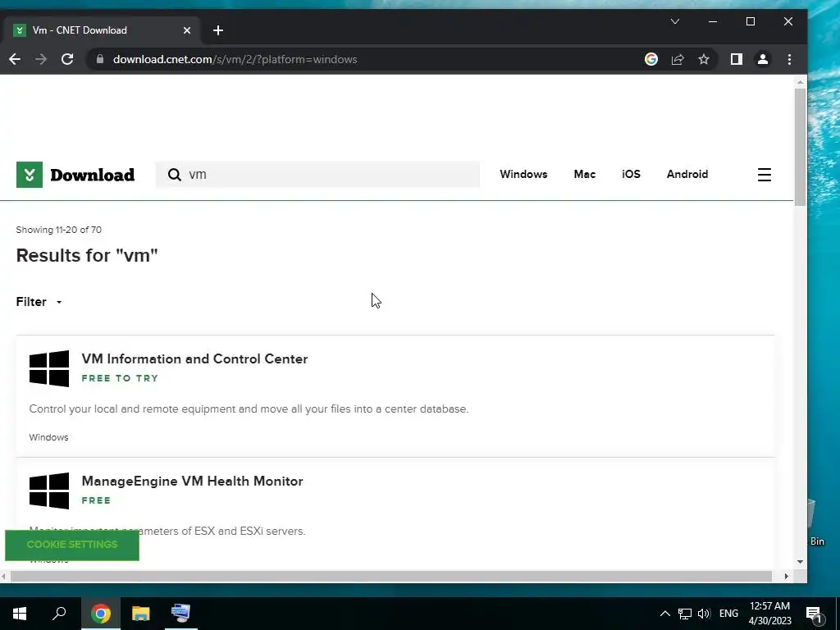Open network status tray icon
Screen dimensions: 840x630
click(x=685, y=614)
